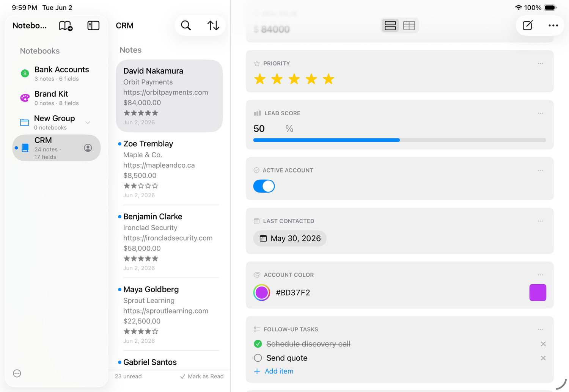
Task: Edit deal value 84000 field
Action: pyautogui.click(x=275, y=29)
